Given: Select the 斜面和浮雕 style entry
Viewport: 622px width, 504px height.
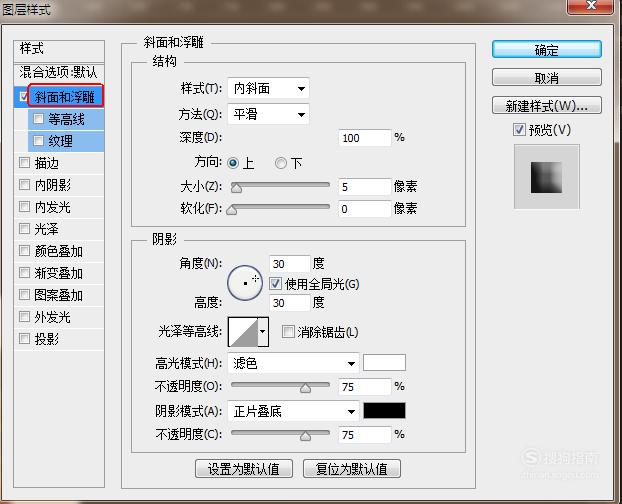Looking at the screenshot, I should [x=65, y=96].
